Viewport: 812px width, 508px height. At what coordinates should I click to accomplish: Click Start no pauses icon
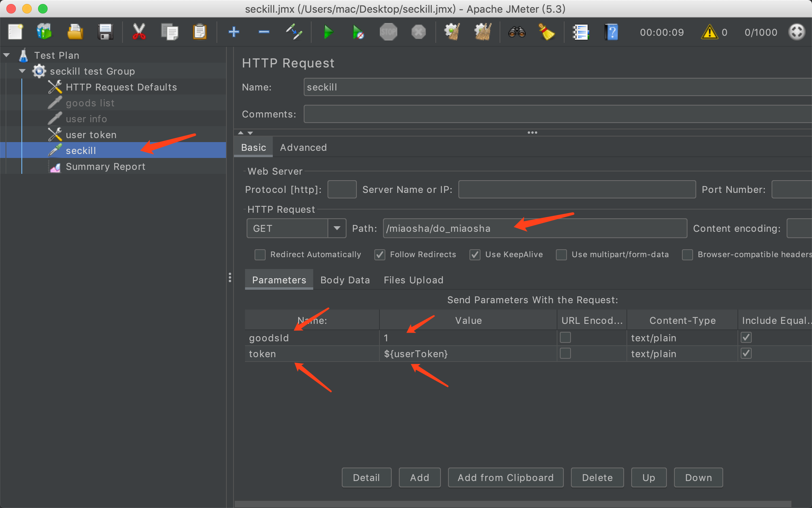(358, 32)
